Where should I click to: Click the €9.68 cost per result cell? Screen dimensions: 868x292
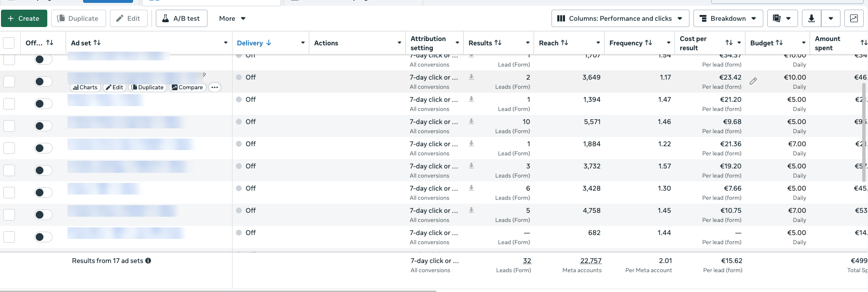[732, 122]
